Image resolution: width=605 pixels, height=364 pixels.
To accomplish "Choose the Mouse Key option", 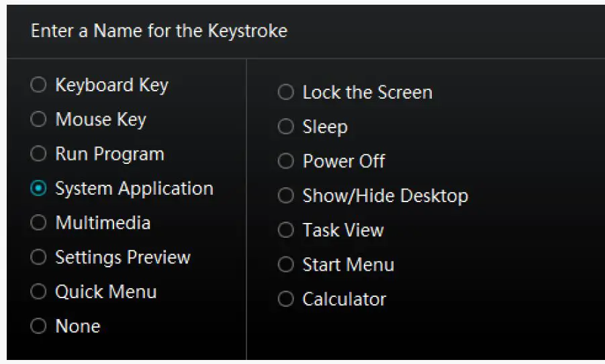I will pos(39,120).
